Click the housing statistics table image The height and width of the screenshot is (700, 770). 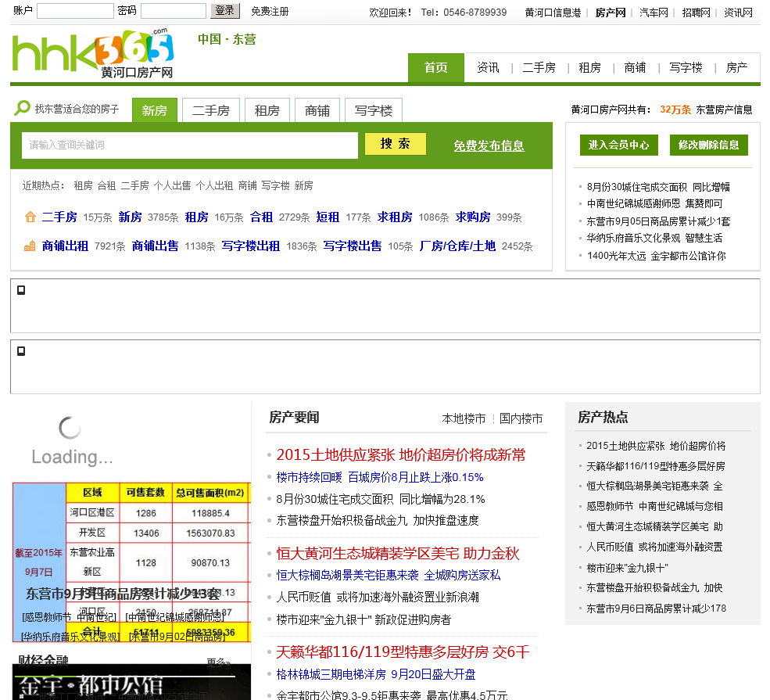click(131, 562)
